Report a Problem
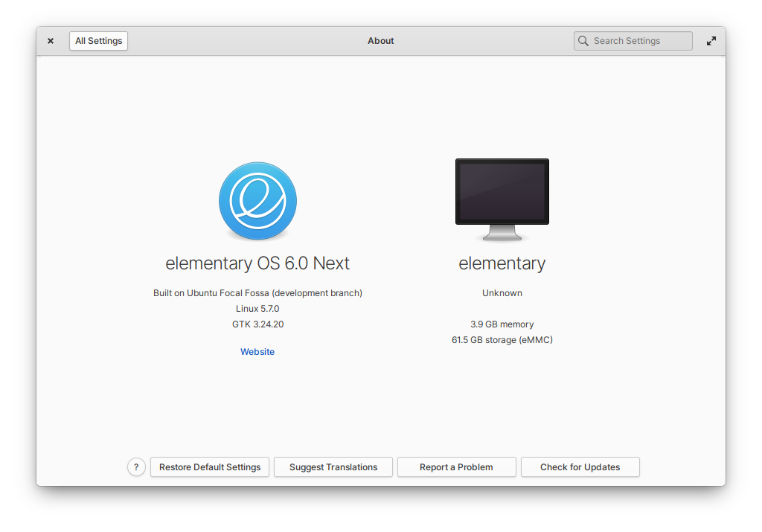This screenshot has height=532, width=762. (x=456, y=467)
